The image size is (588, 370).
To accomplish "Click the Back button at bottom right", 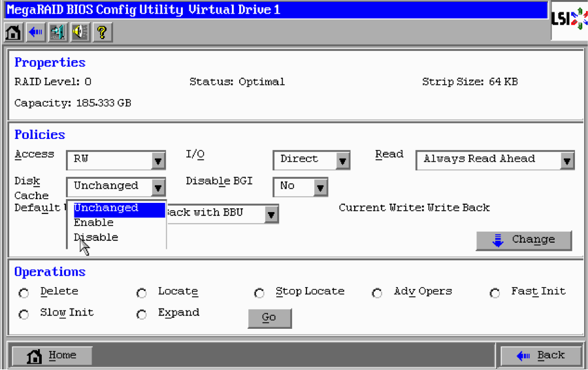I will [x=540, y=356].
